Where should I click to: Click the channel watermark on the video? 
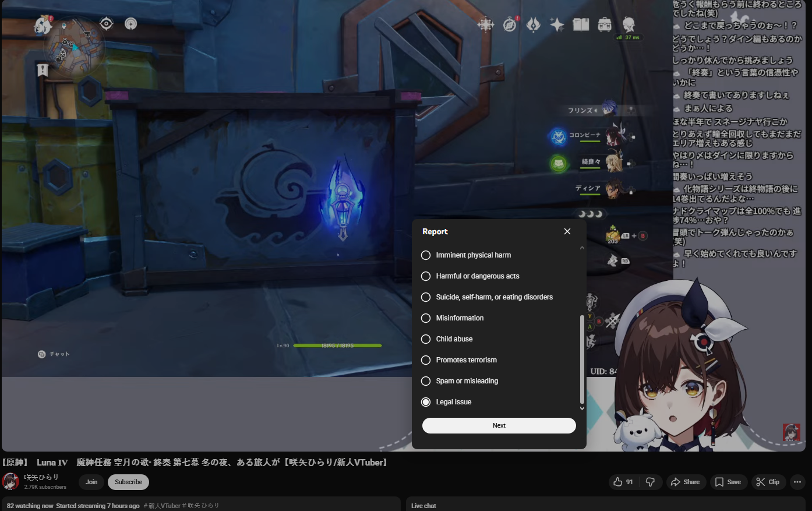pyautogui.click(x=792, y=432)
